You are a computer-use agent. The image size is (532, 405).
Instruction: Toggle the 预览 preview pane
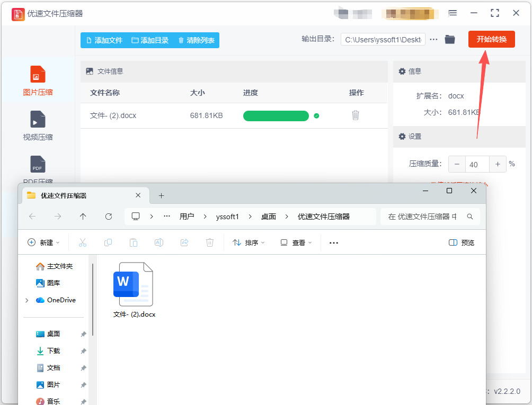tap(461, 242)
